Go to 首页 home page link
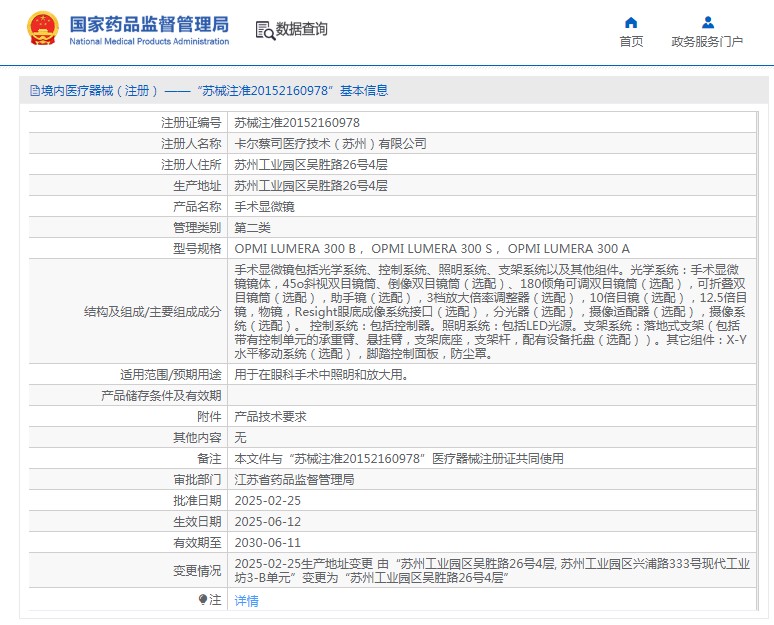The image size is (774, 625). point(631,41)
